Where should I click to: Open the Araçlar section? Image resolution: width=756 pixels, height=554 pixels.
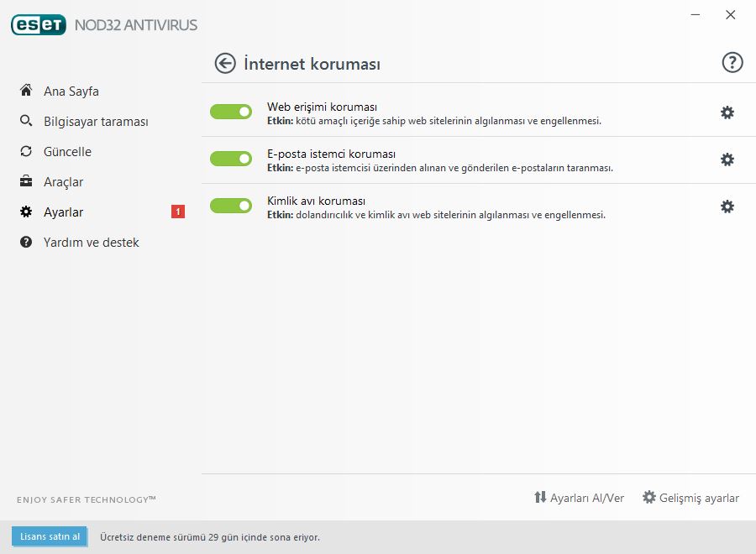tap(63, 182)
